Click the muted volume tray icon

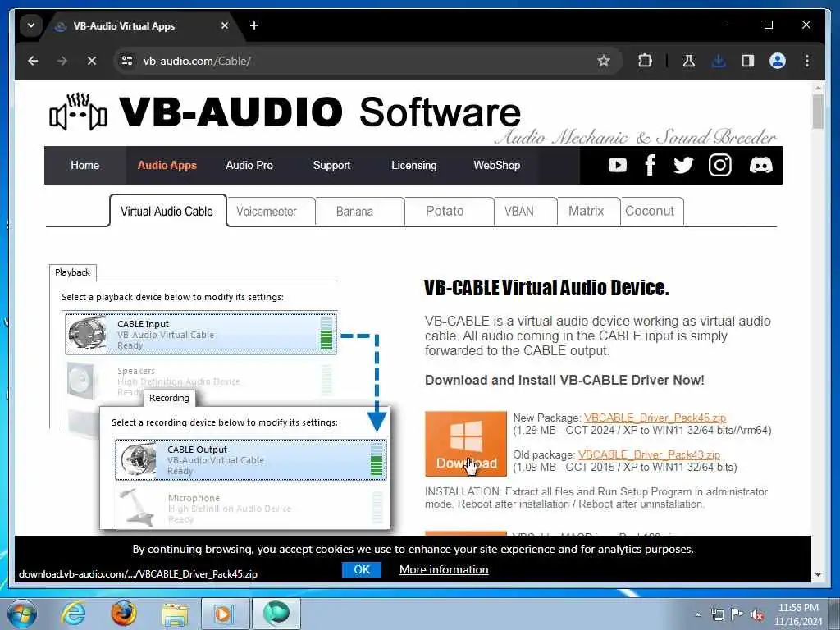[x=757, y=615]
